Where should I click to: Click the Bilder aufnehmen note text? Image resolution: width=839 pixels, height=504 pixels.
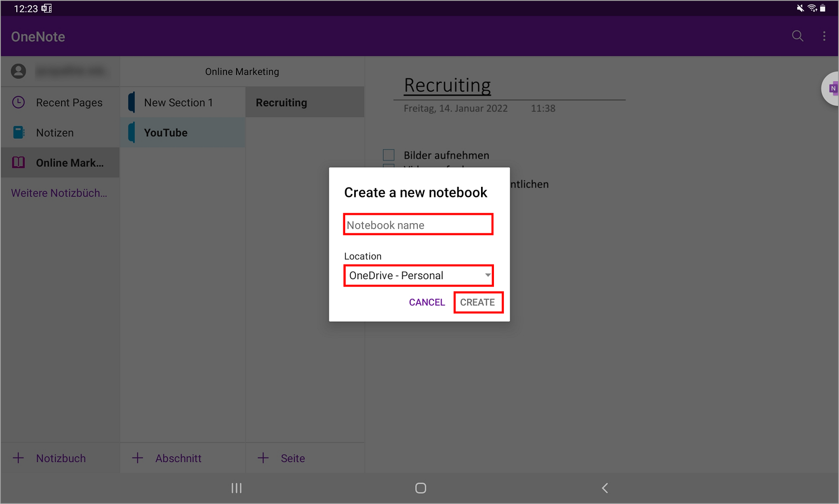(446, 155)
